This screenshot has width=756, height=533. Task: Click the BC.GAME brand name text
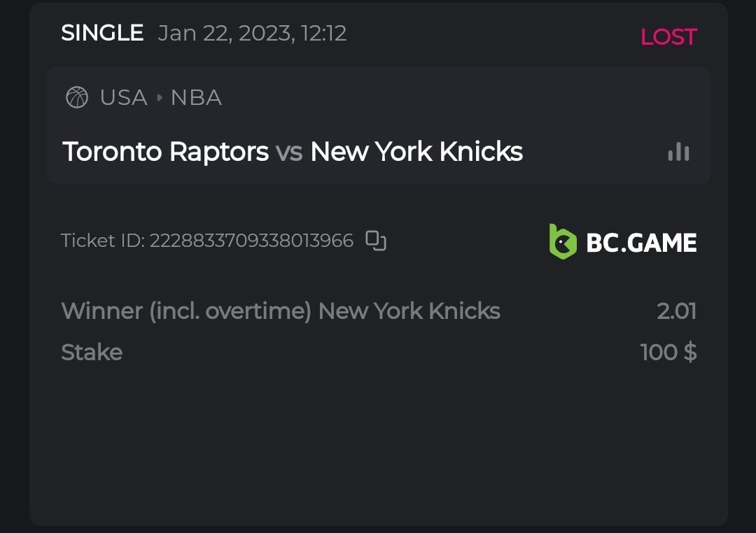(640, 243)
